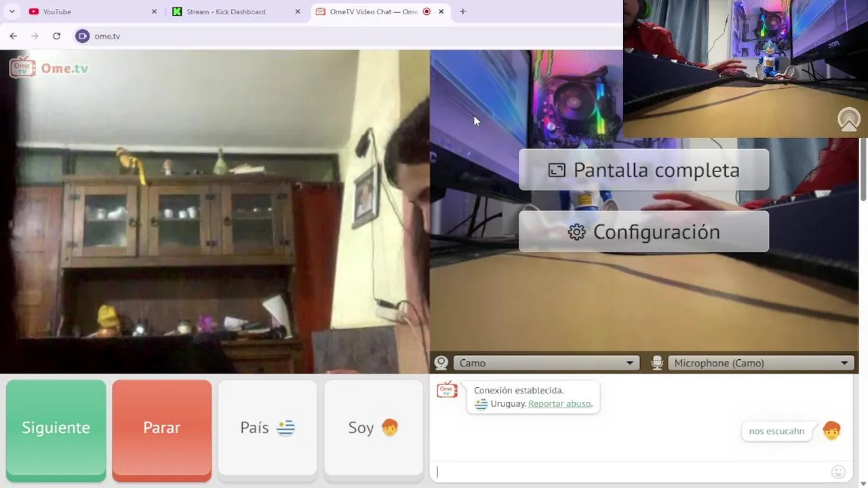Image resolution: width=868 pixels, height=488 pixels.
Task: Click the Uruguay flag in connection message
Action: coord(481,404)
